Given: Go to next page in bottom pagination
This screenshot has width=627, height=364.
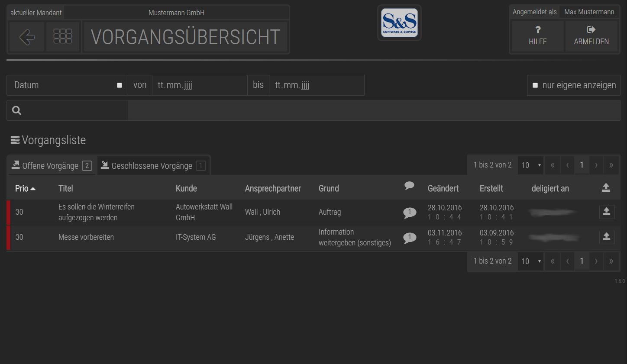Looking at the screenshot, I should tap(596, 261).
